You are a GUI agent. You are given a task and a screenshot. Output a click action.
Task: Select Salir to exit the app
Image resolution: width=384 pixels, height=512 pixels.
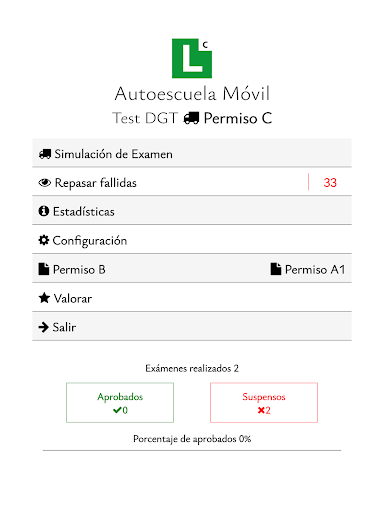coord(192,327)
